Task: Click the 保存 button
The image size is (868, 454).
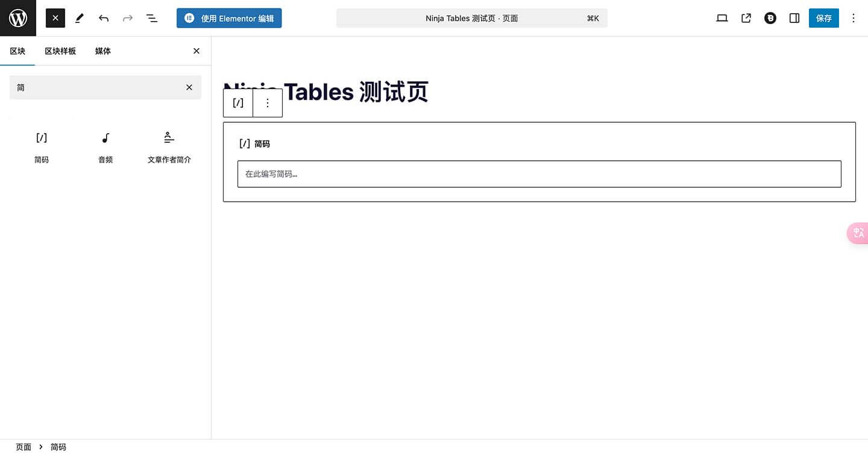Action: 824,18
